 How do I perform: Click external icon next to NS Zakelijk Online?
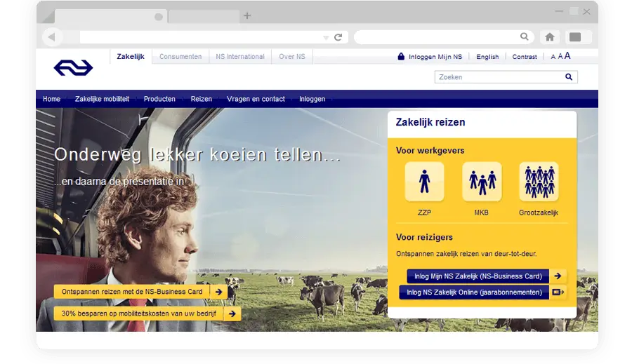(x=558, y=292)
